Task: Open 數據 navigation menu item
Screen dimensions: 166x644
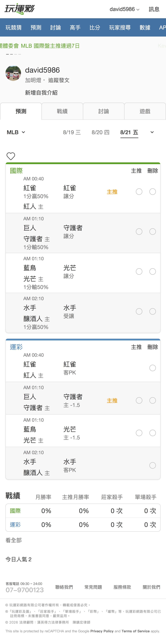Action: point(145,27)
